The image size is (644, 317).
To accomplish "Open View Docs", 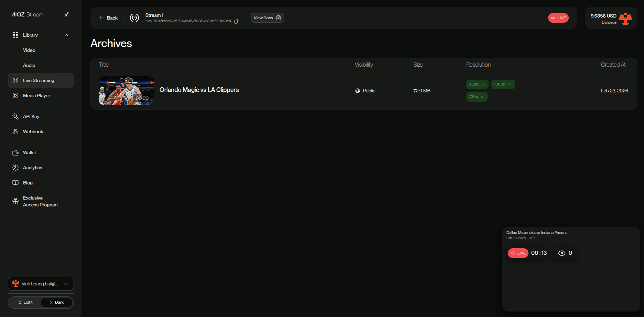I will click(x=267, y=18).
